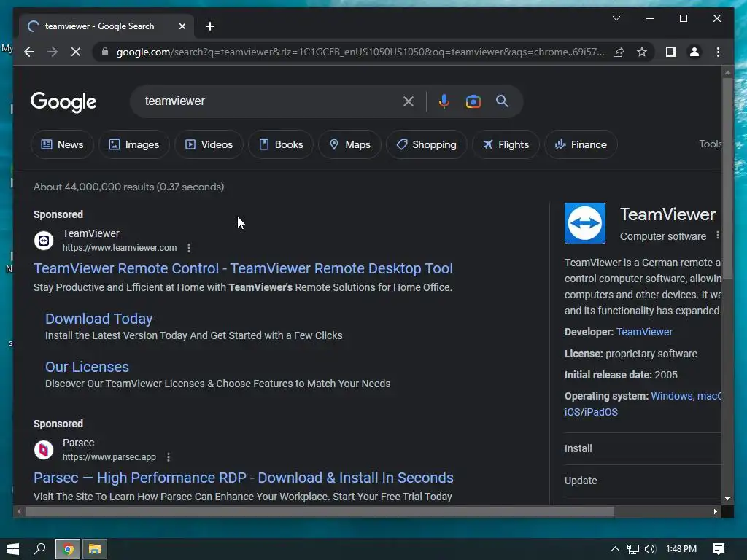
Task: Open the Windows operating system link
Action: (x=671, y=396)
